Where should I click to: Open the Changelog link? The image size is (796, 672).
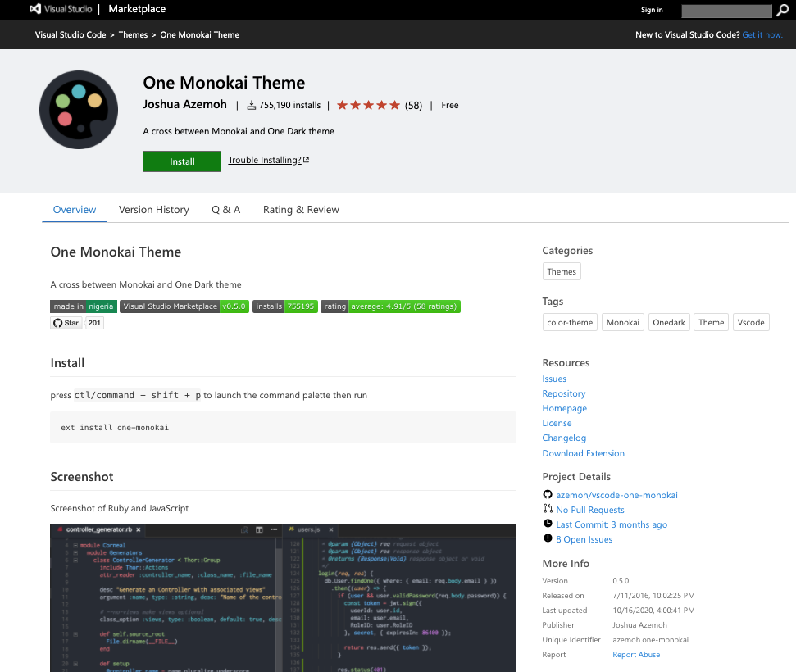click(x=564, y=438)
